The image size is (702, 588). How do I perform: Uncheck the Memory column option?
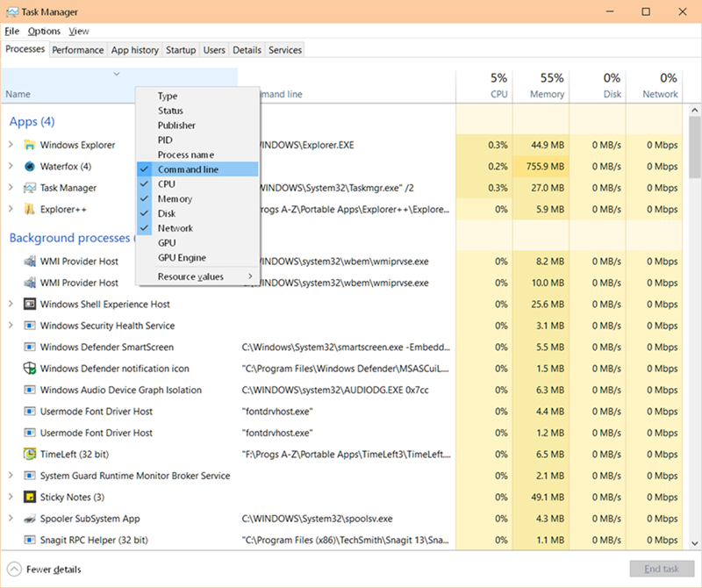click(x=197, y=199)
